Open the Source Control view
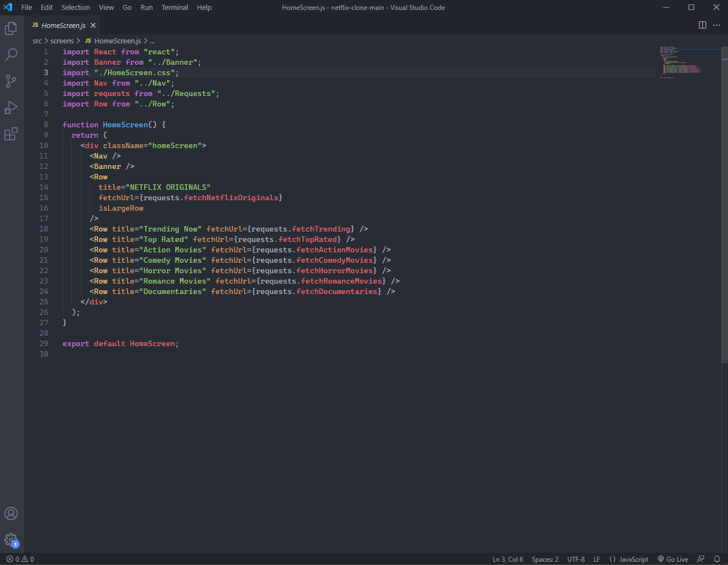 [x=11, y=81]
